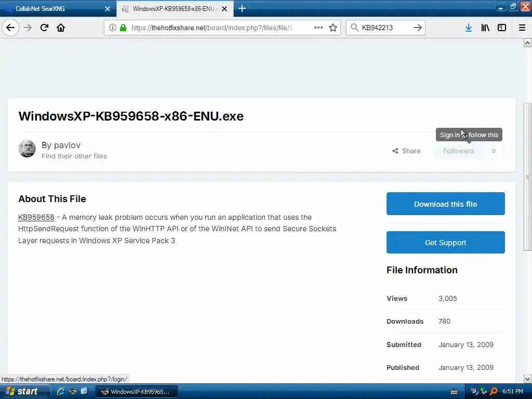Show site information via the info icon

tap(113, 28)
